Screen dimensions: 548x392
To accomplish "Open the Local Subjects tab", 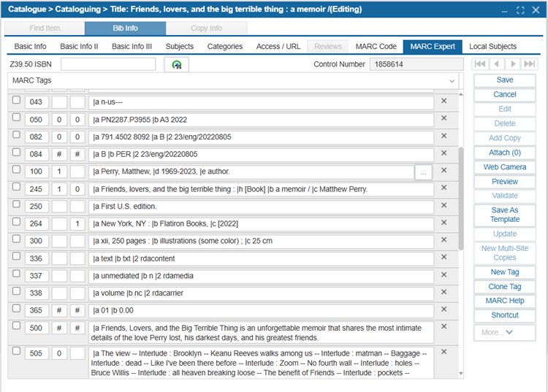I will pyautogui.click(x=492, y=47).
